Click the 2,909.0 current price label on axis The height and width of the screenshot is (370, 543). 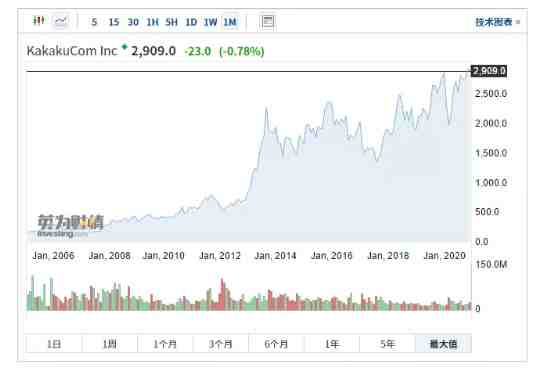489,71
